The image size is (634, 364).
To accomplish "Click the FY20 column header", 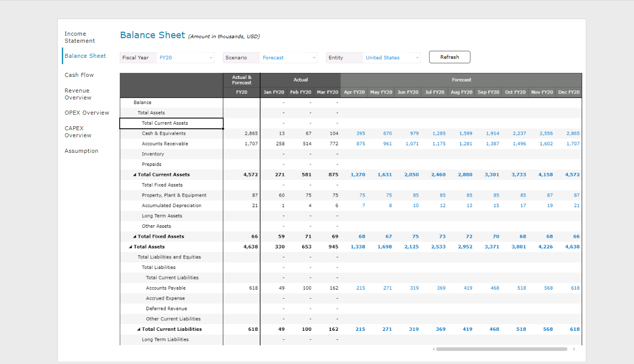I will pyautogui.click(x=242, y=92).
